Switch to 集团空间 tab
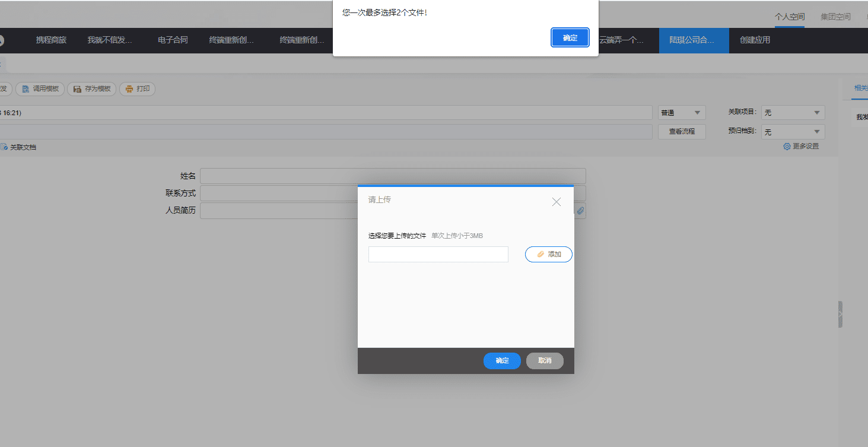Image resolution: width=868 pixels, height=447 pixels. click(x=835, y=17)
